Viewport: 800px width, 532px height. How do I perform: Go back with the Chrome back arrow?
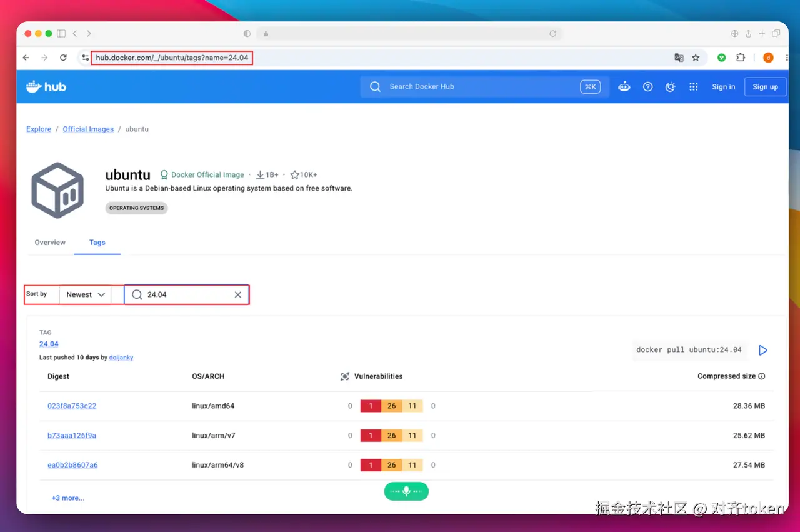(26, 58)
